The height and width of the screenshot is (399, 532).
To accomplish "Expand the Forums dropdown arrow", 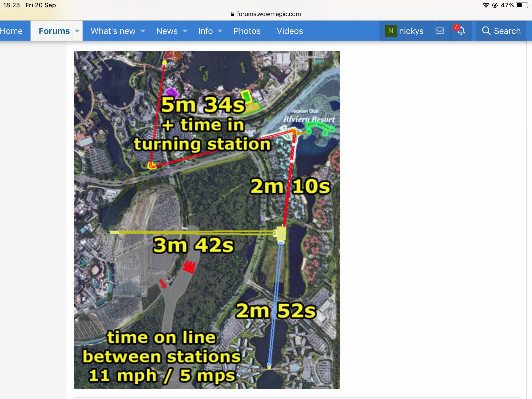I will [x=77, y=31].
